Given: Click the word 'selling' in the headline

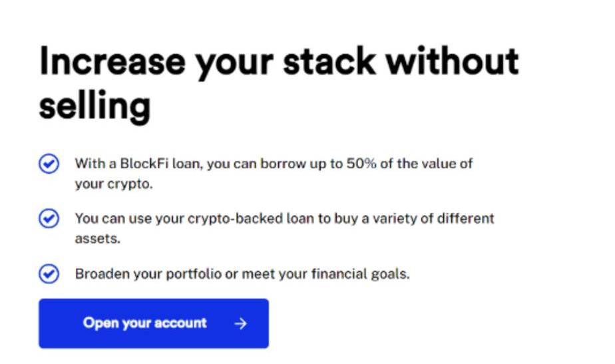Looking at the screenshot, I should [95, 106].
